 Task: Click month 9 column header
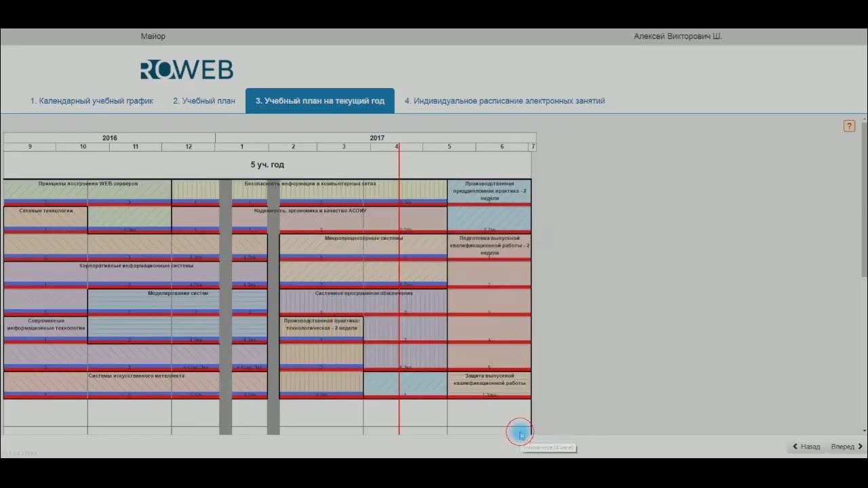click(x=30, y=147)
